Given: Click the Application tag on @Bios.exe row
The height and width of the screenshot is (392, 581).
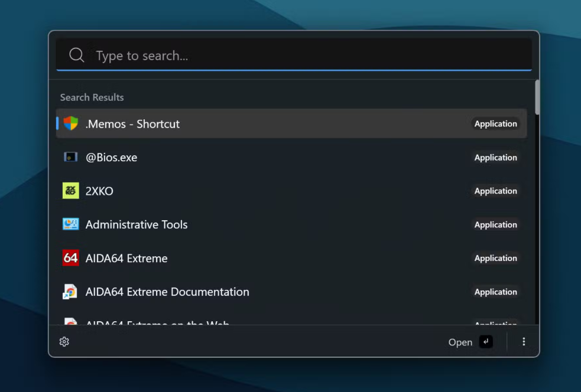Looking at the screenshot, I should tap(495, 157).
